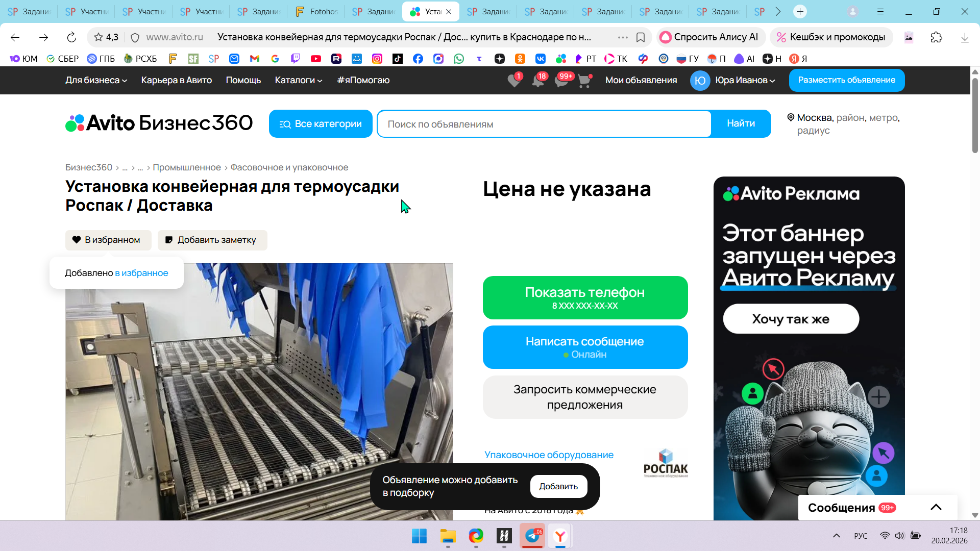Expand the Сообщения panel chevron
Viewport: 980px width, 551px height.
pyautogui.click(x=936, y=507)
